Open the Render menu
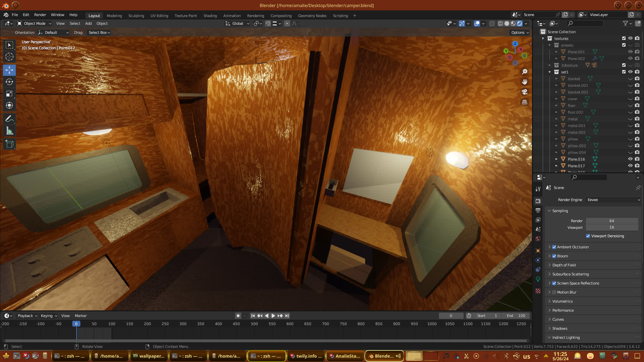The width and height of the screenshot is (644, 362). pyautogui.click(x=40, y=15)
